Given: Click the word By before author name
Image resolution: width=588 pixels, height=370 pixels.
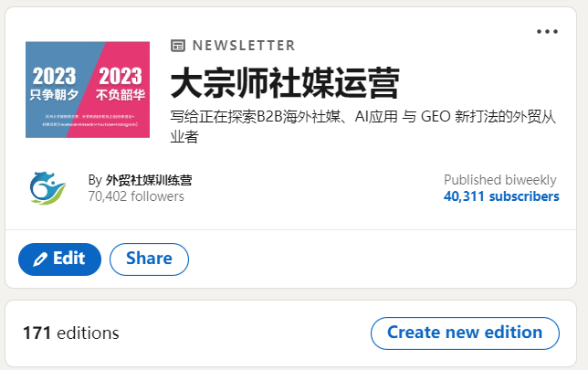Looking at the screenshot, I should click(95, 180).
